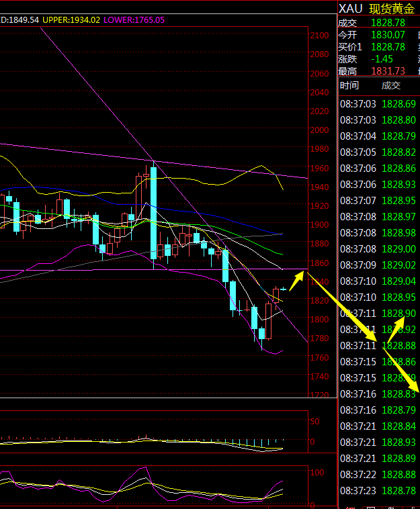Viewport: 420px width, 509px height.
Task: Click the 1860 price axis label
Action: click(x=319, y=263)
